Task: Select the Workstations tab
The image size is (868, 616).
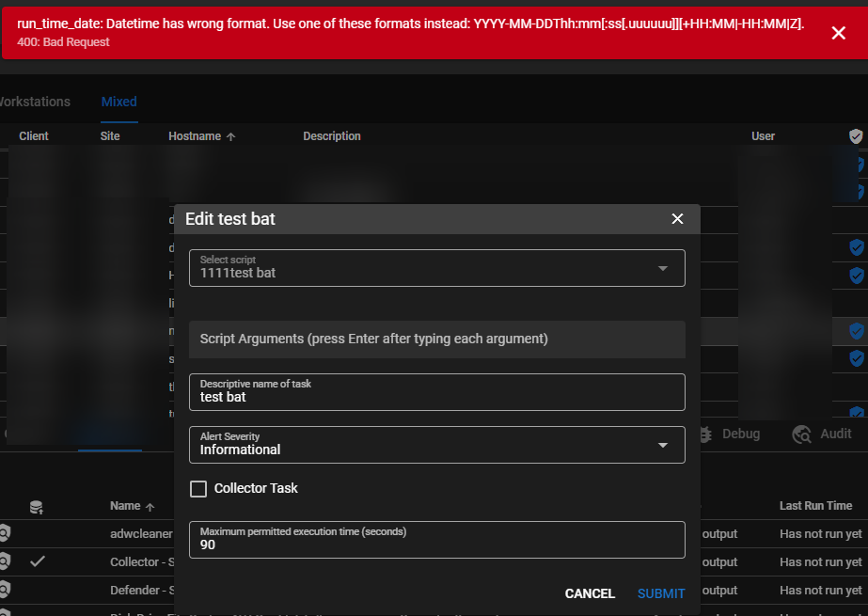Action: tap(35, 102)
